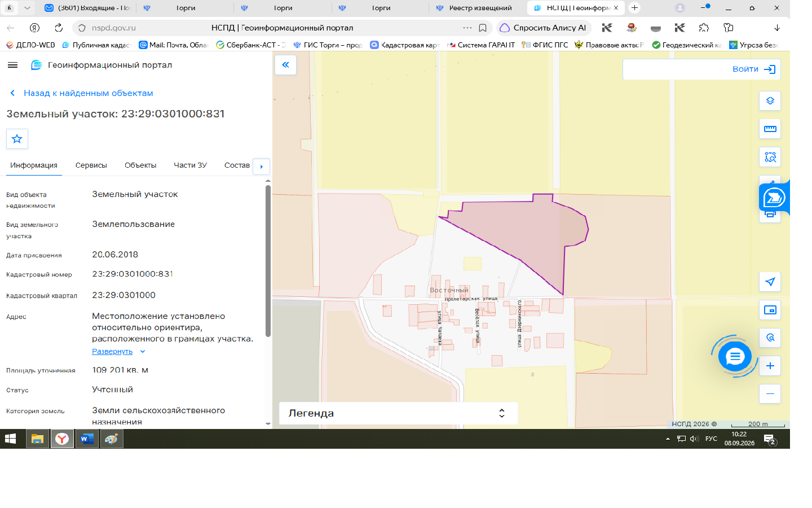Viewport: 812px width, 508px height.
Task: Activate the area search selection tool
Action: pyautogui.click(x=770, y=157)
